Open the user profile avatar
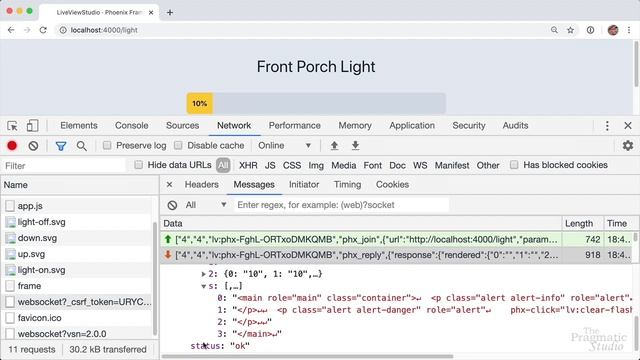This screenshot has width=640, height=360. click(x=613, y=30)
